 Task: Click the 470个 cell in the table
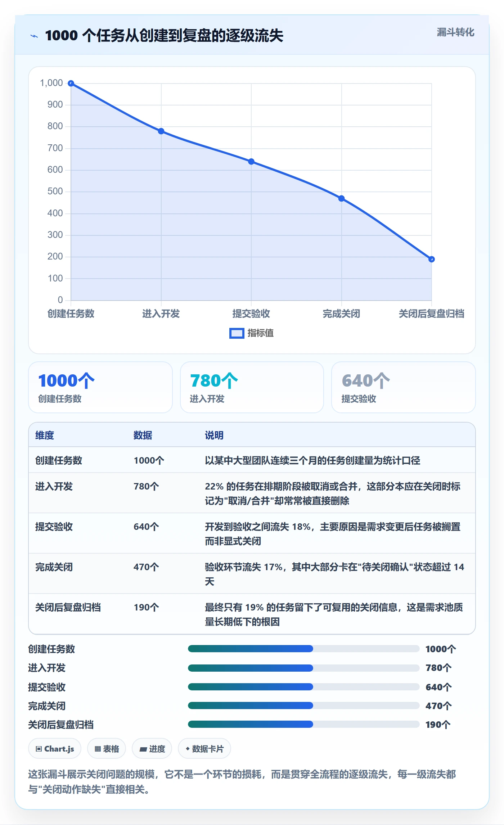tap(146, 567)
